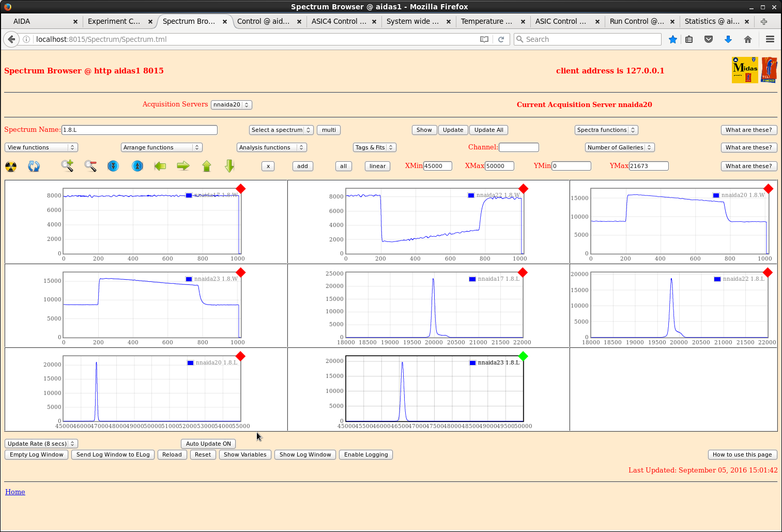The image size is (782, 532).
Task: Click the blue legend swatch for nnaida17 1.8.L
Action: [x=472, y=279]
